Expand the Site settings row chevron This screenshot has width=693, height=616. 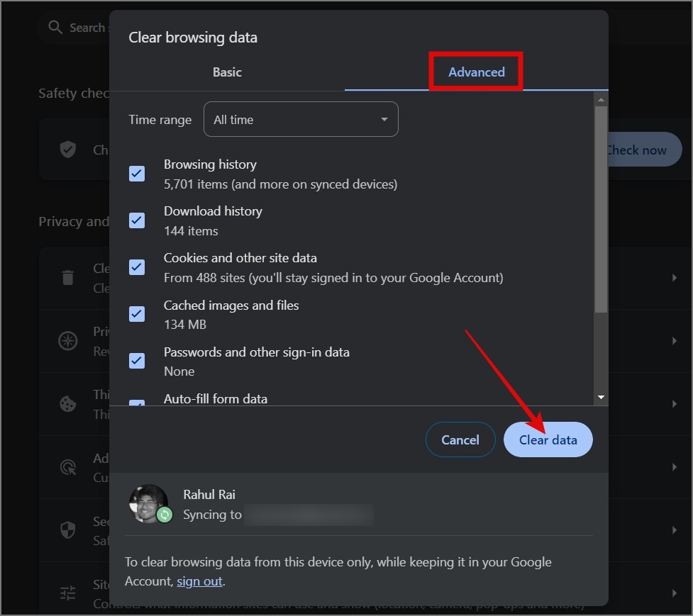point(675,593)
